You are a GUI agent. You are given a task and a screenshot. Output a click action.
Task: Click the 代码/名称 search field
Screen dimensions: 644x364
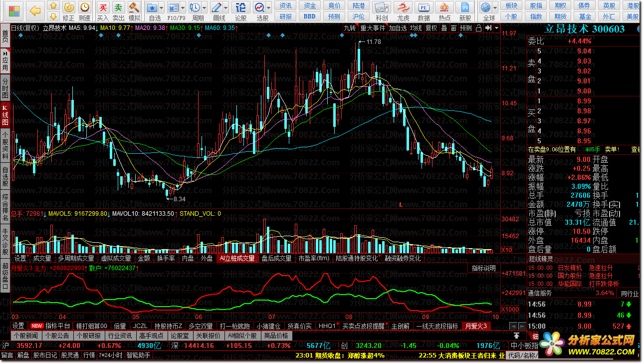(522, 355)
